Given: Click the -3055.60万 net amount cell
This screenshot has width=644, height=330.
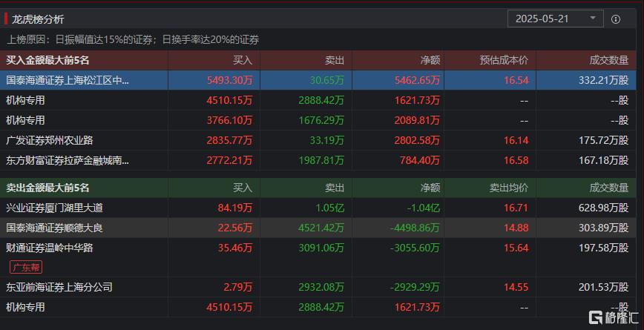Looking at the screenshot, I should pyautogui.click(x=415, y=248).
